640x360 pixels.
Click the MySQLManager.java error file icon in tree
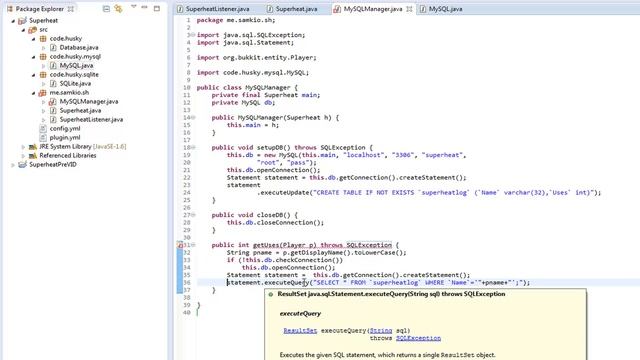[53, 102]
